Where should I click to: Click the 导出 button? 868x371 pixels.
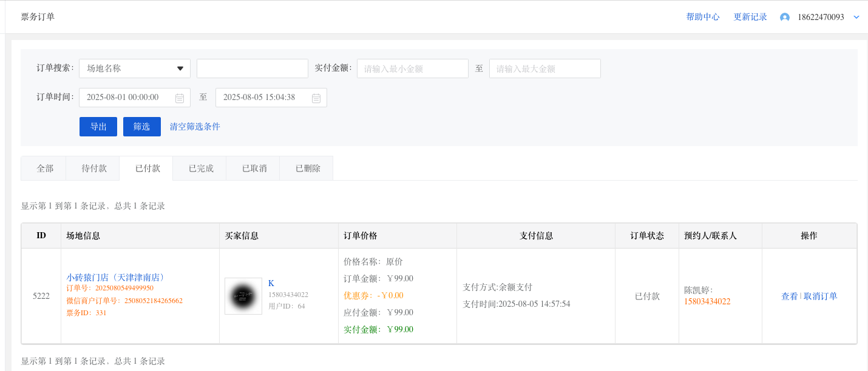(x=98, y=127)
